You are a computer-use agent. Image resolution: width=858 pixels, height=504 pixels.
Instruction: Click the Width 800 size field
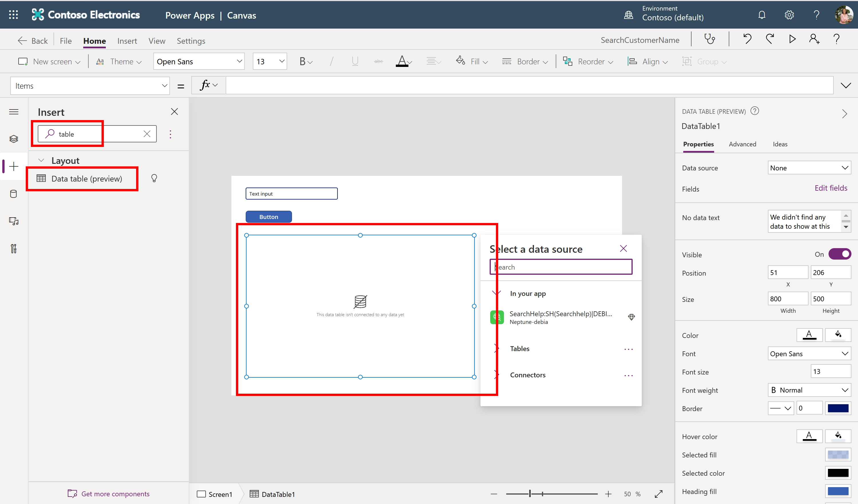click(x=788, y=299)
